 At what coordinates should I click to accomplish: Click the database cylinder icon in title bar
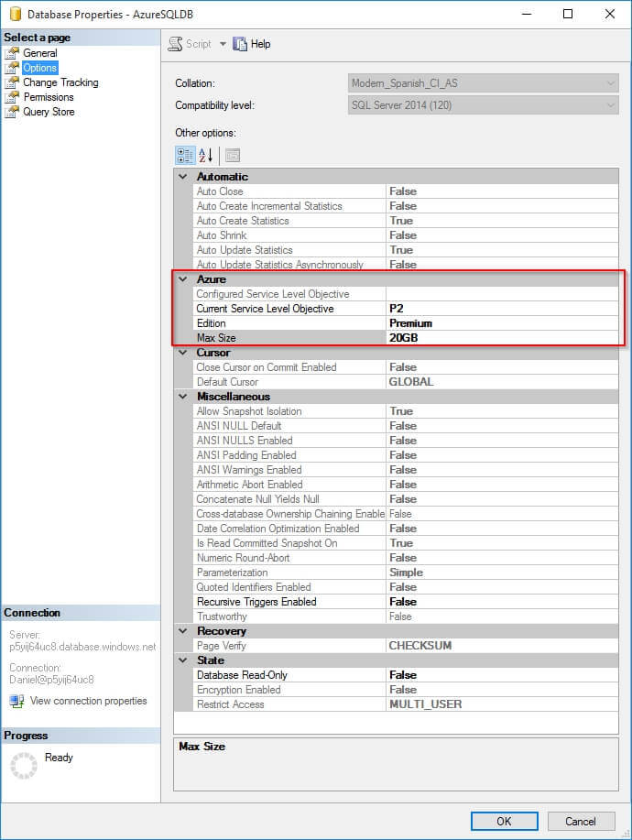tap(15, 14)
